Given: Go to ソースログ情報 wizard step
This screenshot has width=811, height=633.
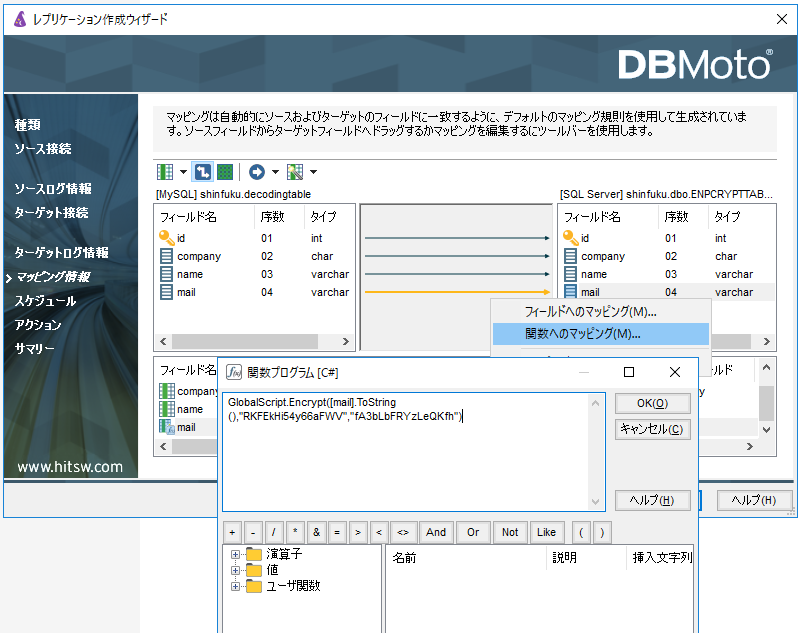Looking at the screenshot, I should pos(53,189).
